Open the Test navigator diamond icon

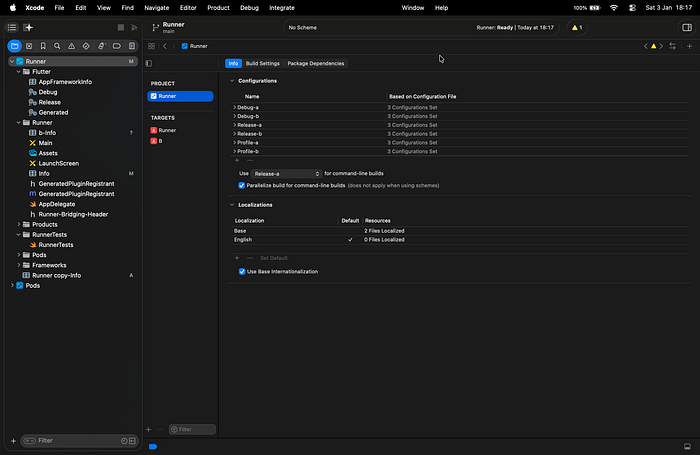[x=86, y=46]
